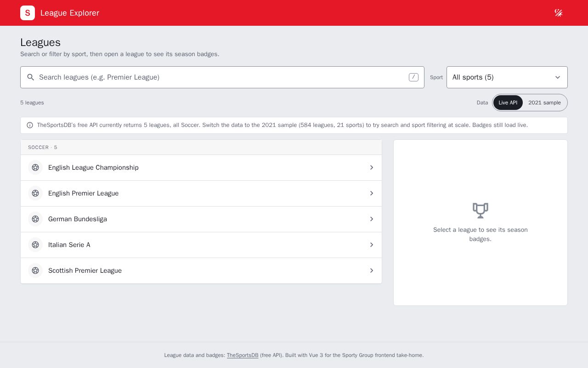
Task: Toggle the theme icon in the header
Action: [559, 13]
